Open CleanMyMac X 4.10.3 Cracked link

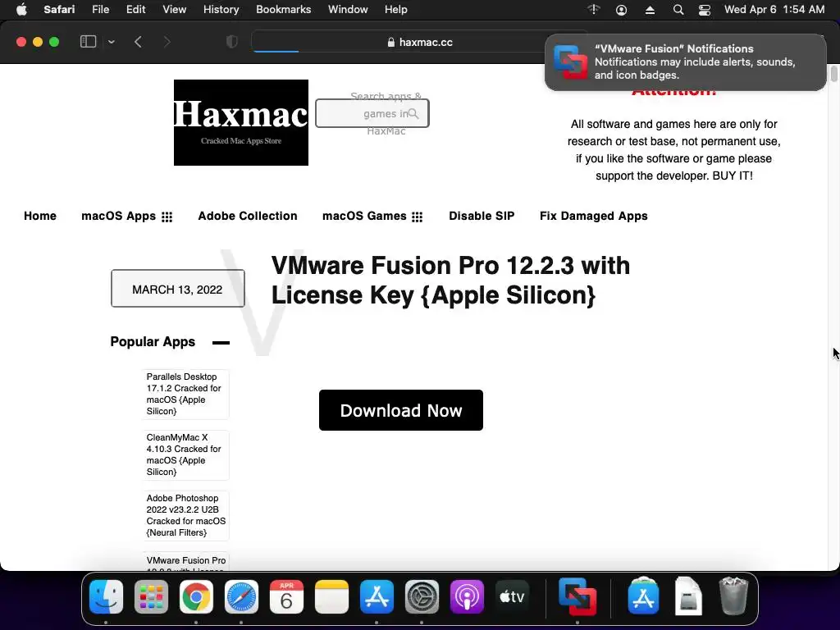coord(185,454)
